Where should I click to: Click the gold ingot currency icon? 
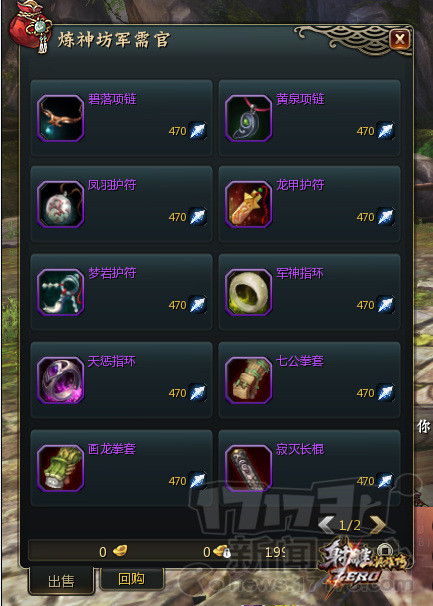coord(120,551)
